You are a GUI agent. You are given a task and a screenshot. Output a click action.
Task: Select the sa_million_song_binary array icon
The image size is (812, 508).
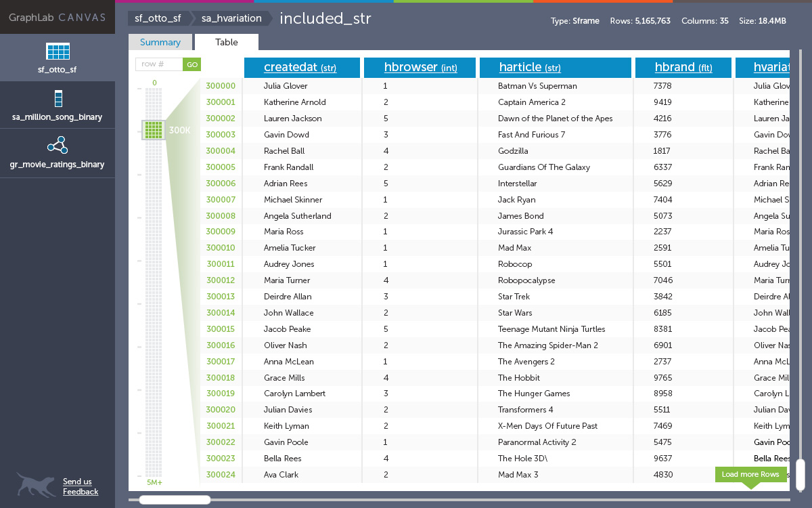(x=58, y=98)
